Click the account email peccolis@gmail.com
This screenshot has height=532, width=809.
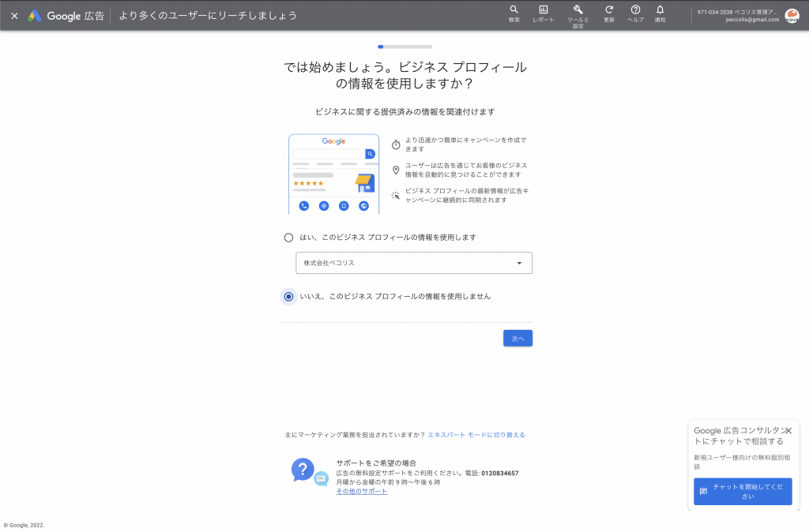tap(752, 20)
